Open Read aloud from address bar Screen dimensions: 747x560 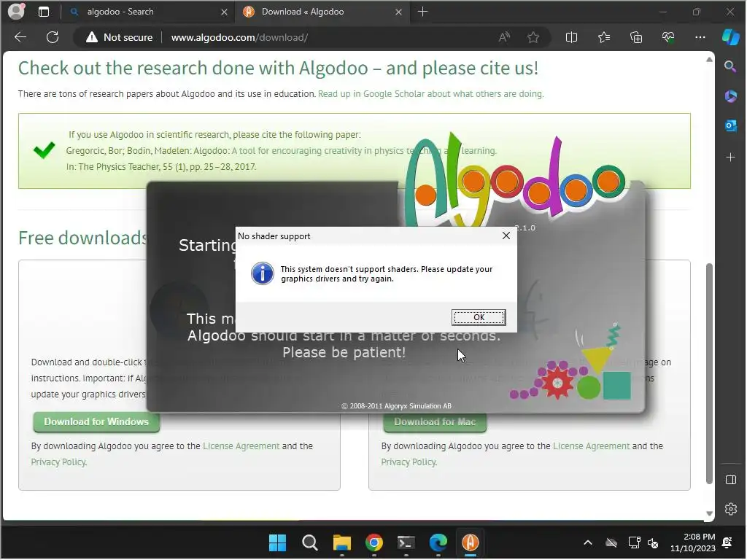504,37
